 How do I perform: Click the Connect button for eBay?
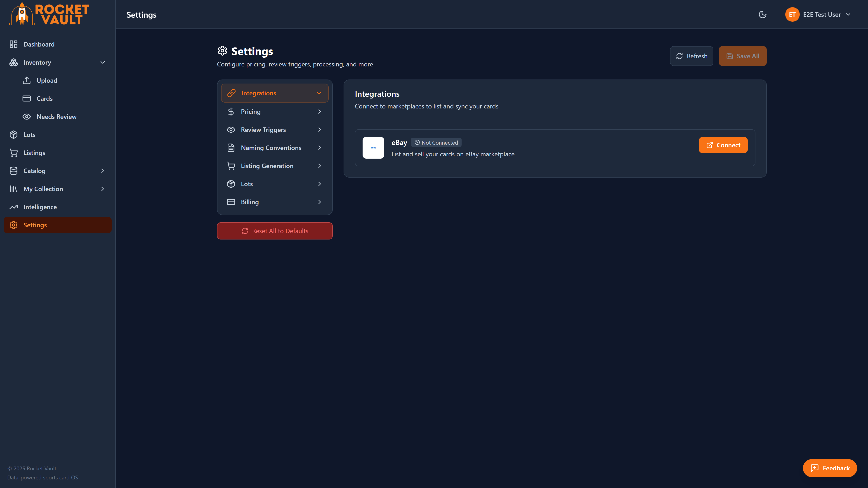tap(723, 145)
